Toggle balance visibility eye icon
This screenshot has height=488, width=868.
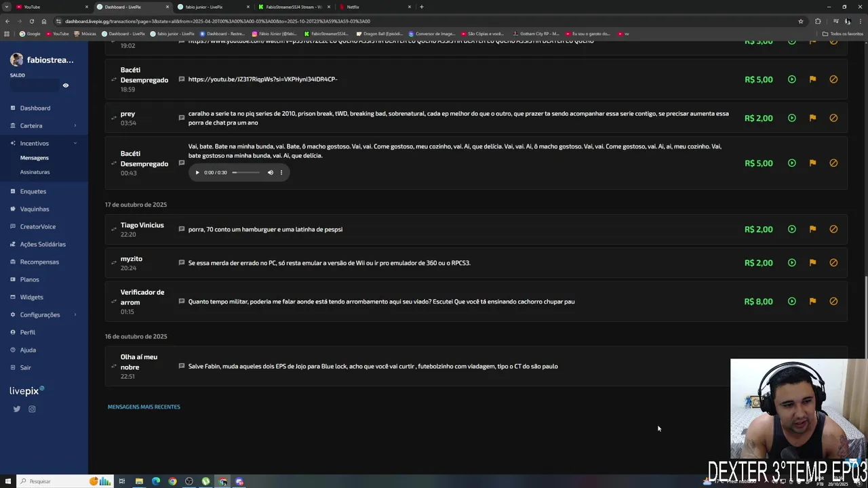(66, 85)
